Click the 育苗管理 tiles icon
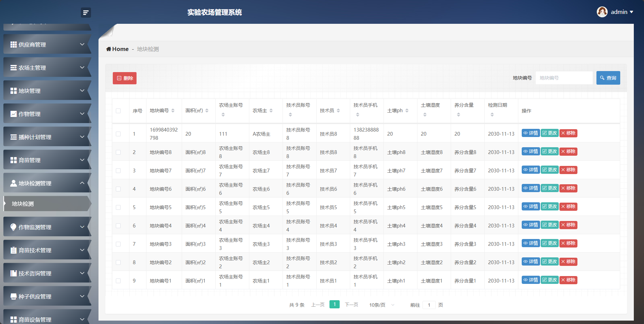Image resolution: width=644 pixels, height=324 pixels. 14,160
